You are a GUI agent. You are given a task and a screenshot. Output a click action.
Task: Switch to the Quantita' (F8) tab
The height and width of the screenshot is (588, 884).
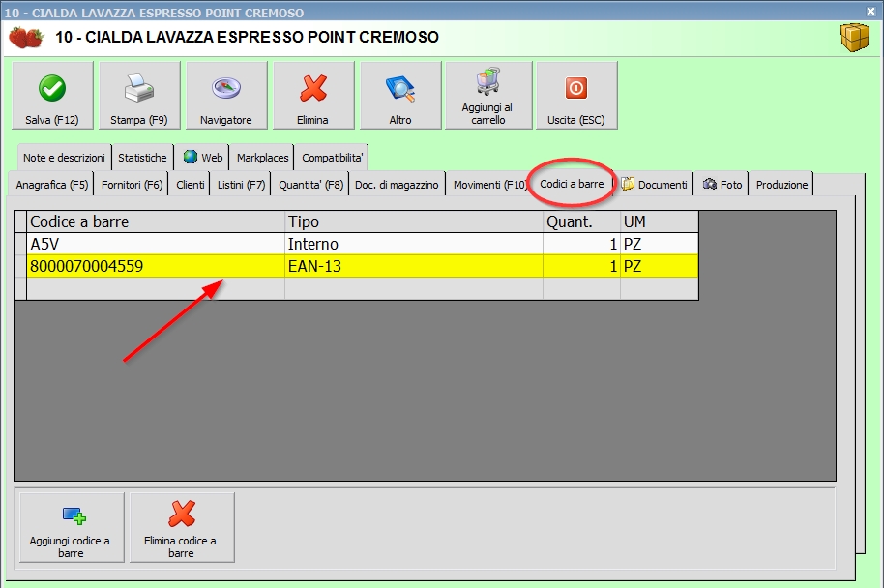click(x=310, y=185)
